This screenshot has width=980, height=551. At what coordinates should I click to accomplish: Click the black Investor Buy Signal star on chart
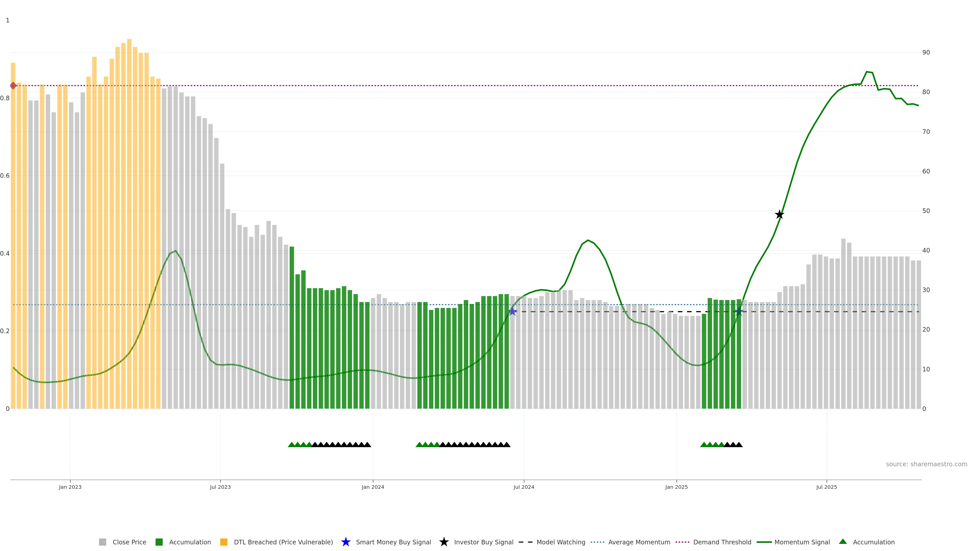pyautogui.click(x=779, y=215)
